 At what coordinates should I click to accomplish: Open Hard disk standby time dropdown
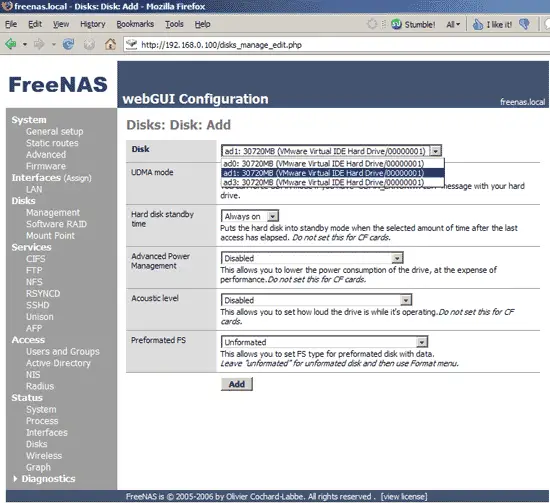click(273, 216)
